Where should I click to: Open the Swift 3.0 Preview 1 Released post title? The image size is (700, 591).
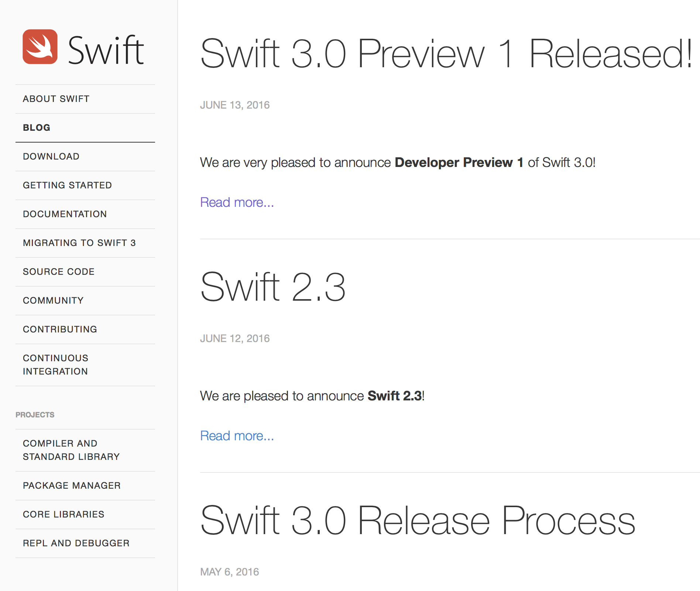pos(446,54)
